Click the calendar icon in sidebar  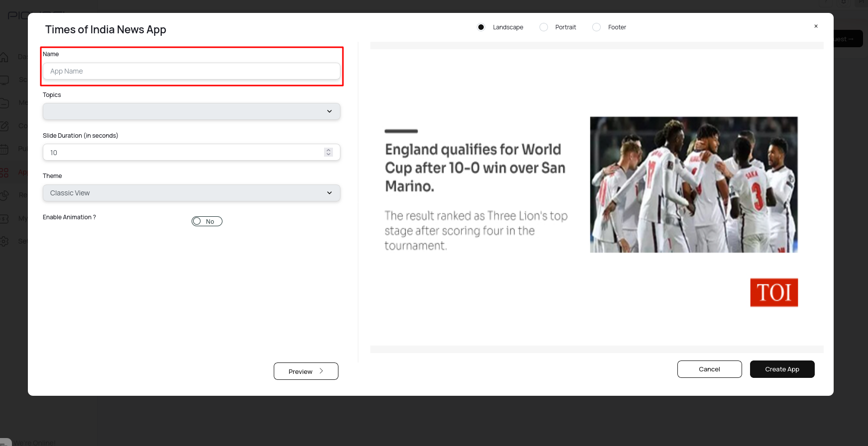coord(4,149)
